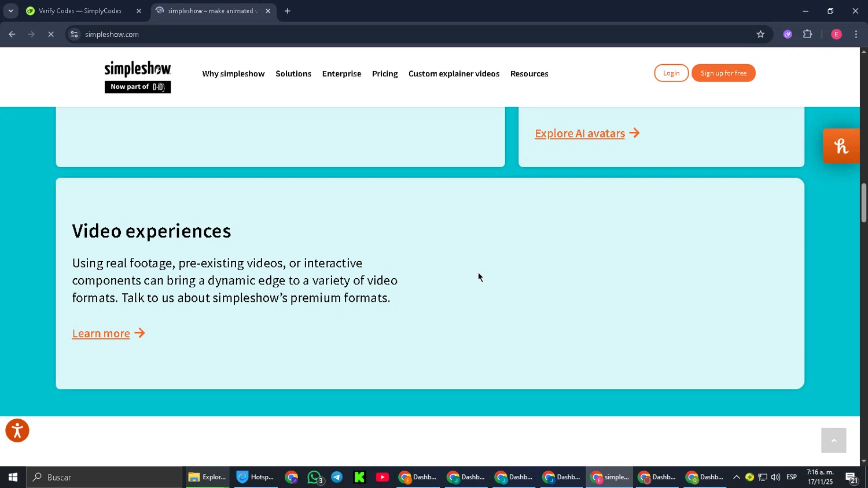Open WhatsApp from the taskbar
The width and height of the screenshot is (868, 488).
click(x=315, y=477)
